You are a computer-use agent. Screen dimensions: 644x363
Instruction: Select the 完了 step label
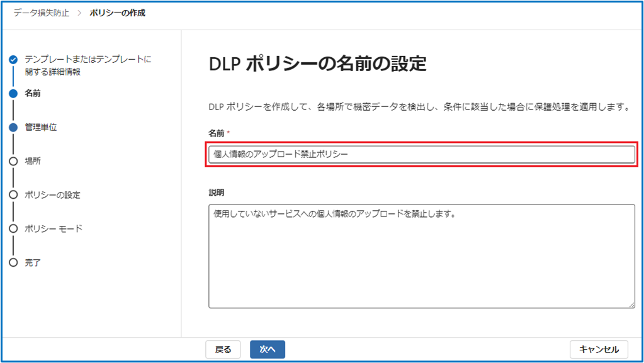pyautogui.click(x=33, y=263)
